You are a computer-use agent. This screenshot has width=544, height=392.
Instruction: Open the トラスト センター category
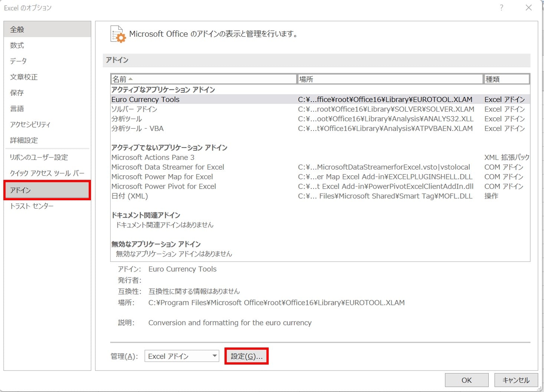(47, 206)
